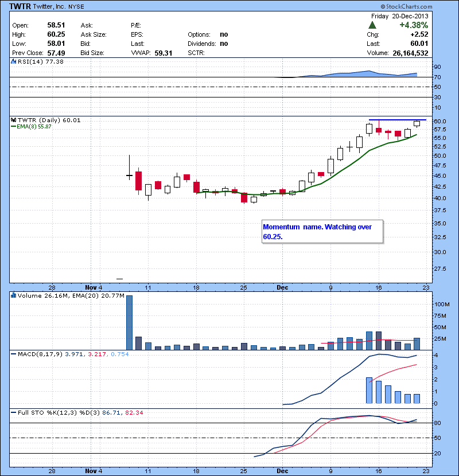Click the VWAP value 59.31
Image resolution: width=459 pixels, height=476 pixels.
(x=164, y=53)
